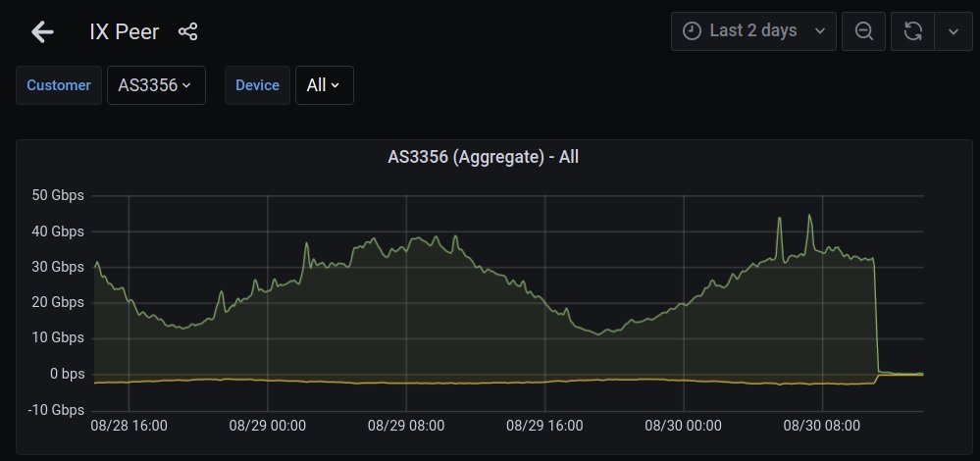The image size is (980, 461).
Task: Refresh the dashboard
Action: [913, 31]
